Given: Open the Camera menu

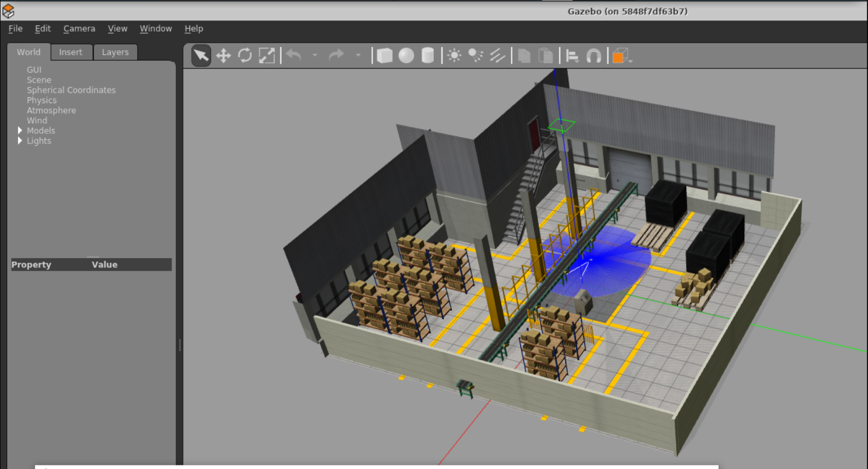Looking at the screenshot, I should pyautogui.click(x=79, y=29).
